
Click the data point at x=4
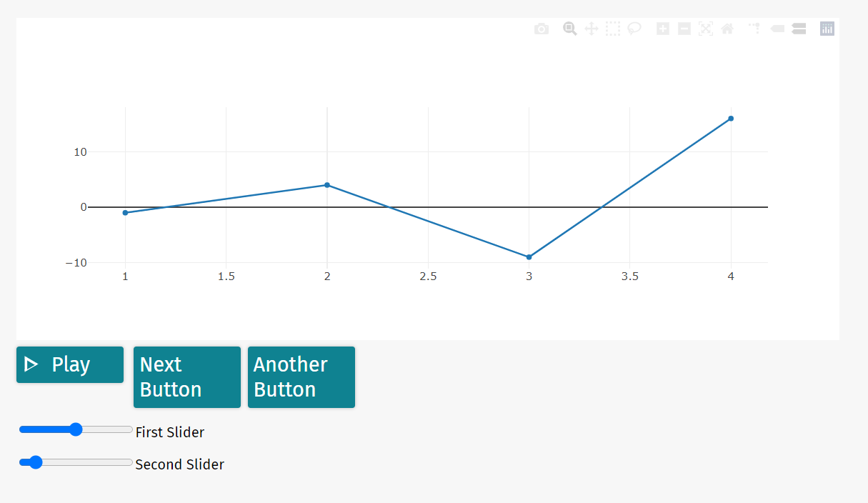(731, 119)
